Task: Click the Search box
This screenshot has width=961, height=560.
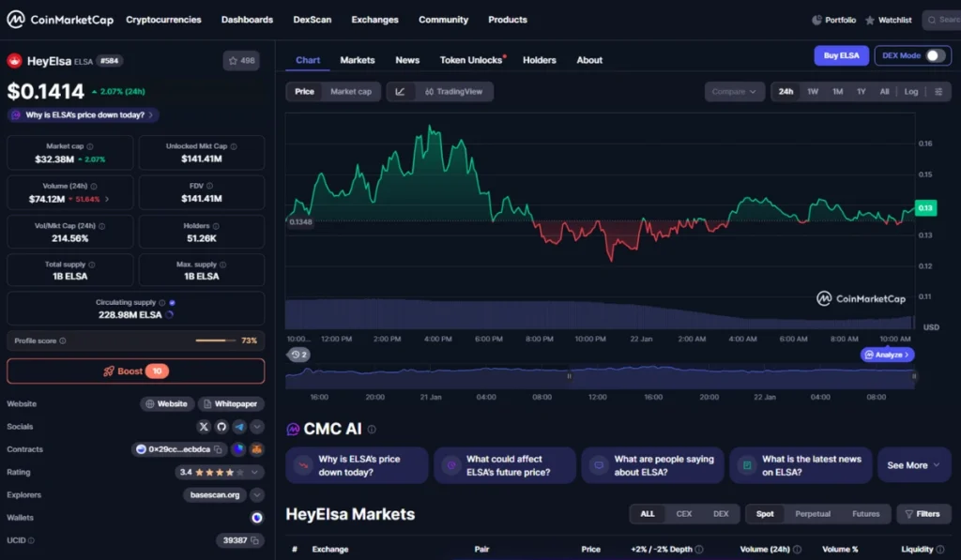Action: point(942,21)
